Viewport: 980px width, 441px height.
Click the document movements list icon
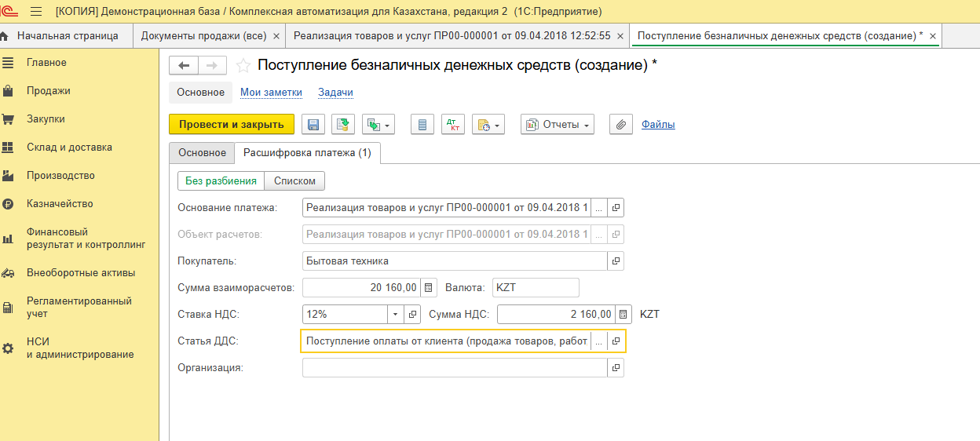[x=422, y=125]
